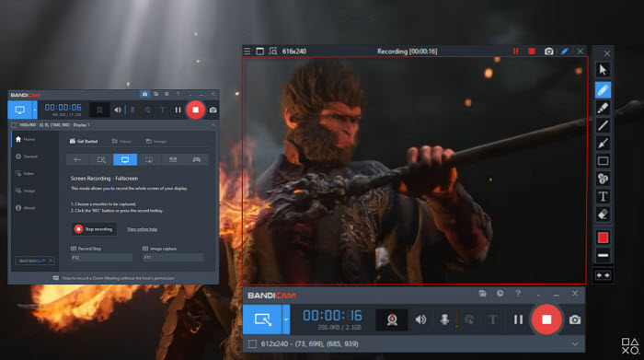Toggle webcam overlay in bottom Bandicam window
Image resolution: width=644 pixels, height=360 pixels.
tap(392, 319)
